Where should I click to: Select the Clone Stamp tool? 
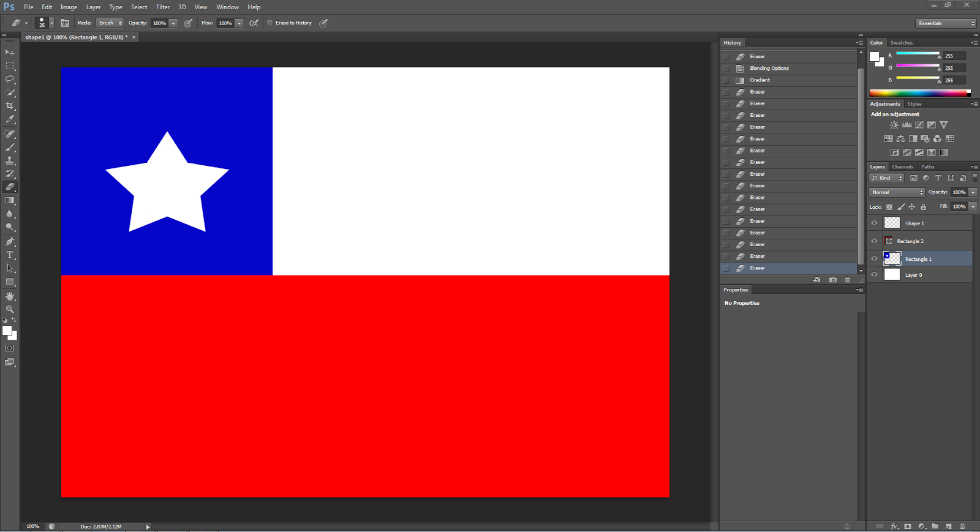(10, 160)
